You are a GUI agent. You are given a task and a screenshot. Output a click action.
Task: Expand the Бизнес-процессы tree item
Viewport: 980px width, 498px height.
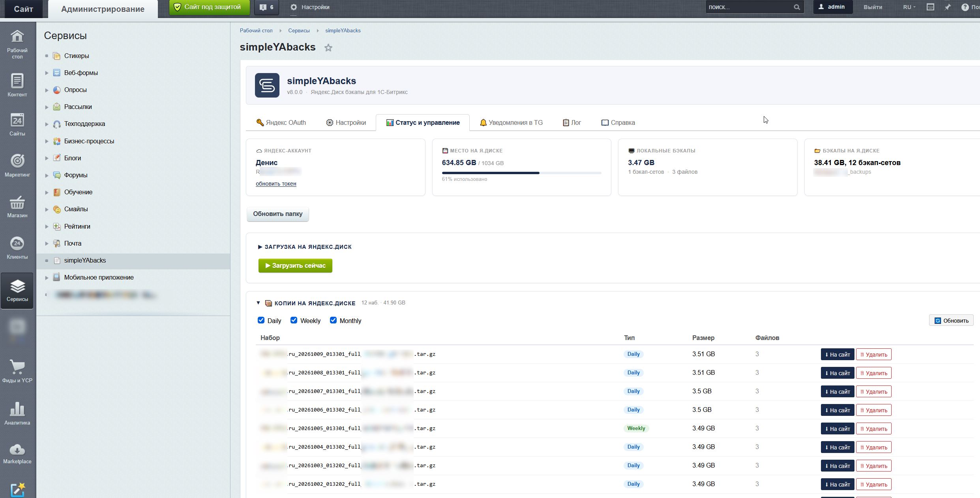pos(47,141)
